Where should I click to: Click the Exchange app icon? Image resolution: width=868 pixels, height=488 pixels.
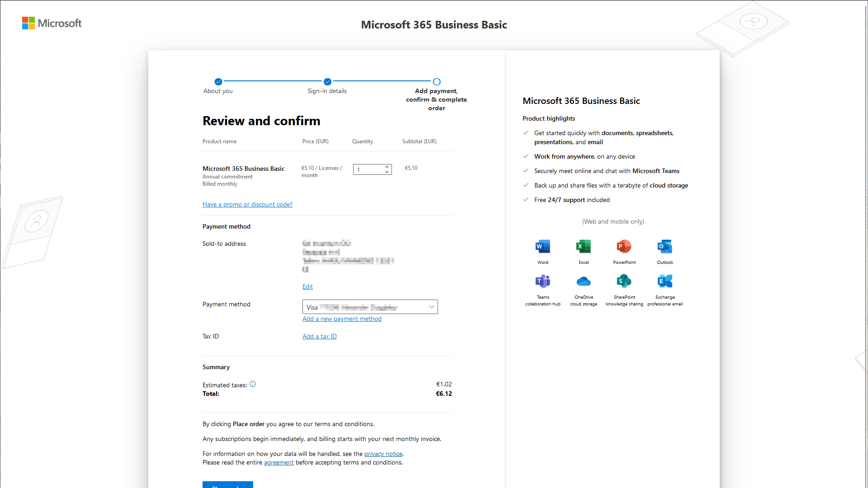pyautogui.click(x=665, y=281)
